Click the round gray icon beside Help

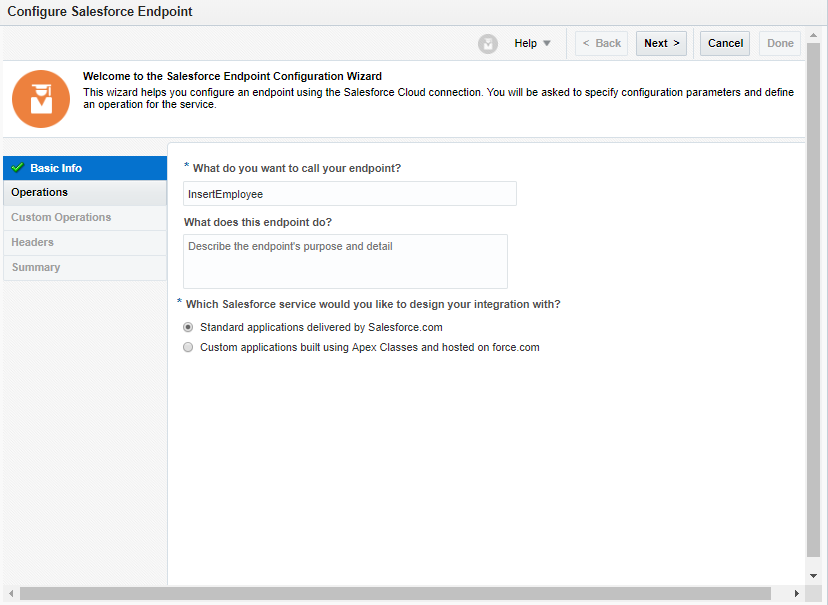click(x=487, y=44)
